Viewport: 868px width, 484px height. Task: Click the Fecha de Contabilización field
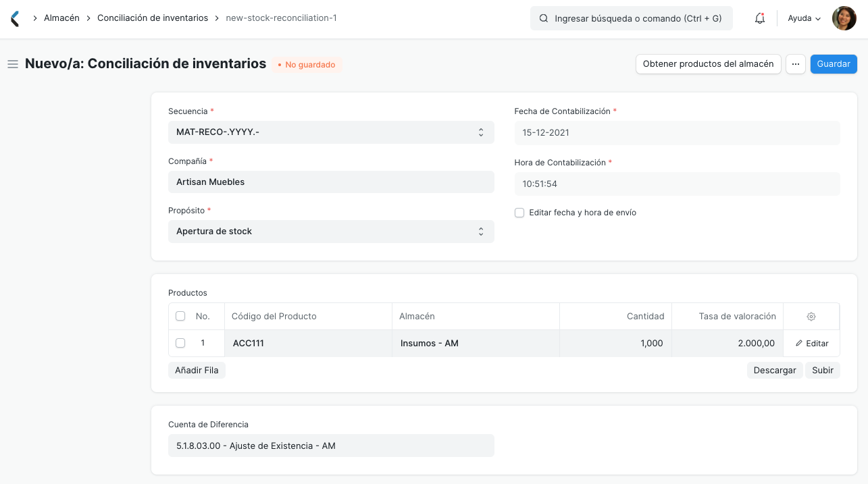pos(678,133)
